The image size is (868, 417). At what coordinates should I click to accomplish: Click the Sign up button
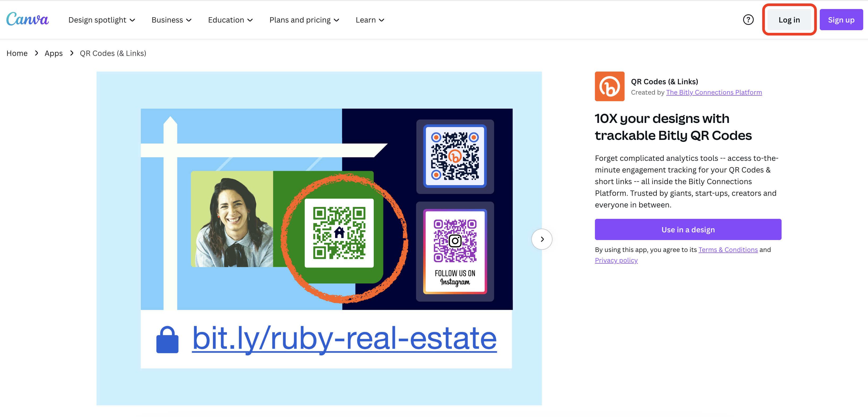[x=841, y=20]
